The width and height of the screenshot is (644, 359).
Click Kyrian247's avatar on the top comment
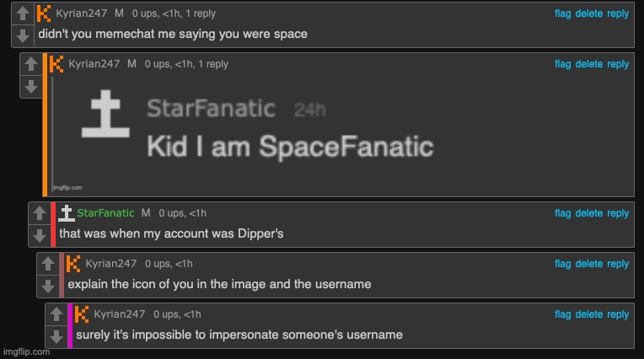click(x=44, y=13)
